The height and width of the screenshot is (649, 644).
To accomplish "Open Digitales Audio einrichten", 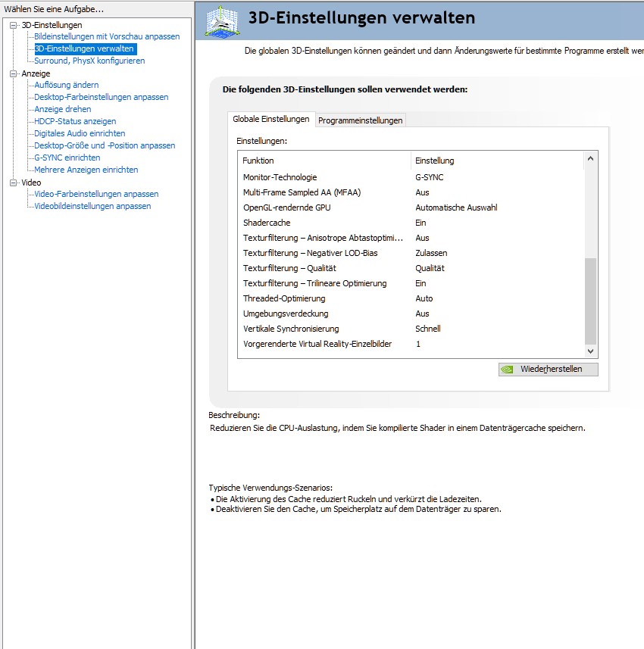I will (80, 133).
